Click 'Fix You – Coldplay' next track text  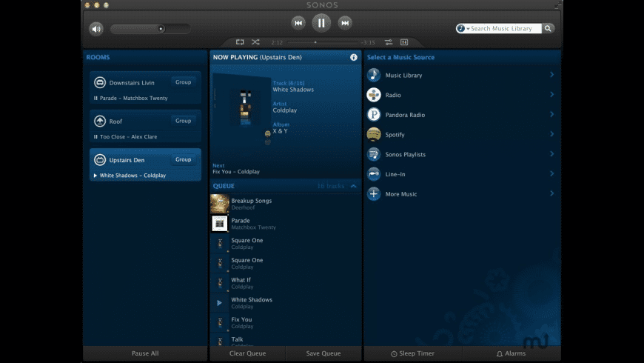click(x=236, y=172)
